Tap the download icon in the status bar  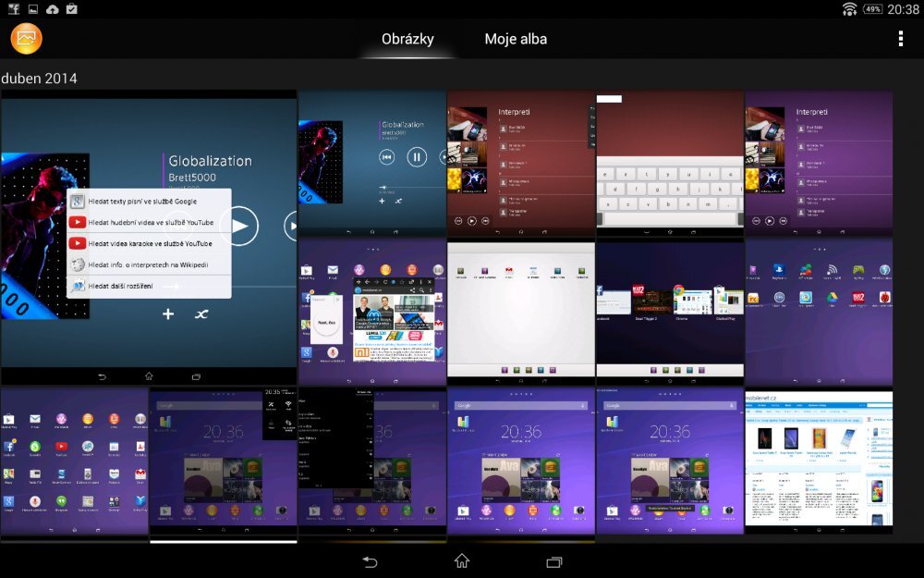point(52,7)
